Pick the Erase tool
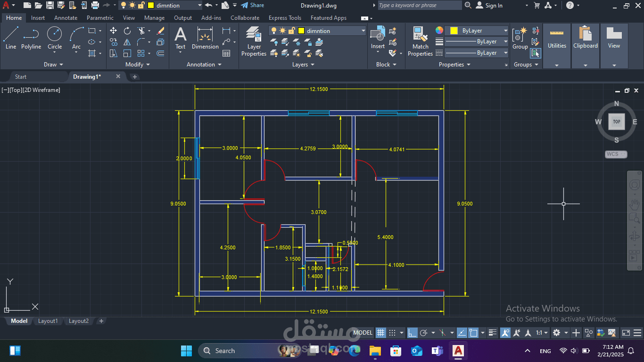 160,31
